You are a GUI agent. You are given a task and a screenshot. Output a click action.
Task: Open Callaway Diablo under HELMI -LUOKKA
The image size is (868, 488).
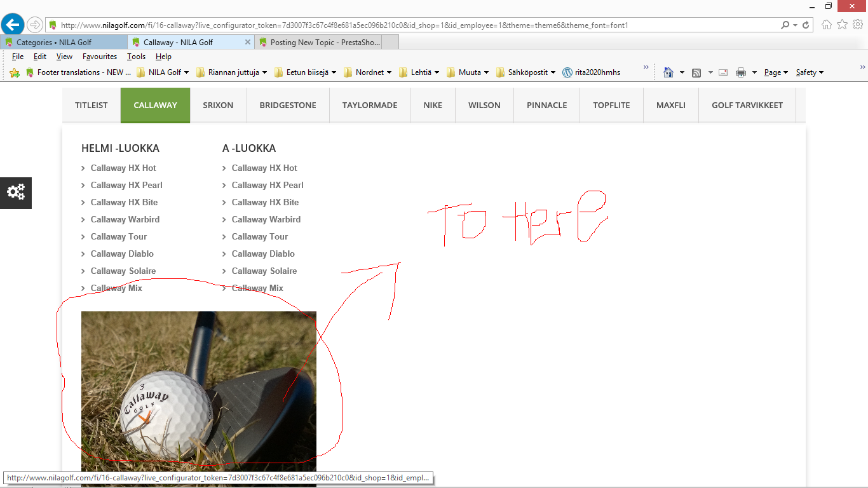122,254
